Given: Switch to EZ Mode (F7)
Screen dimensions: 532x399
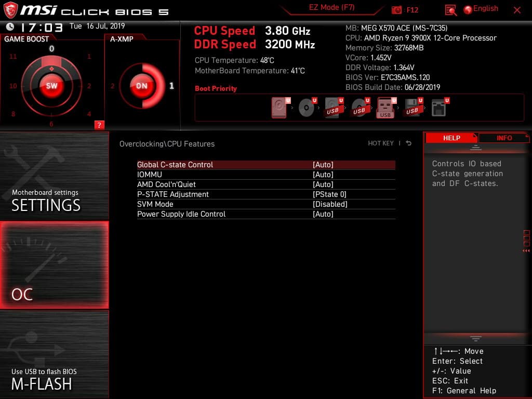Looking at the screenshot, I should coord(331,7).
